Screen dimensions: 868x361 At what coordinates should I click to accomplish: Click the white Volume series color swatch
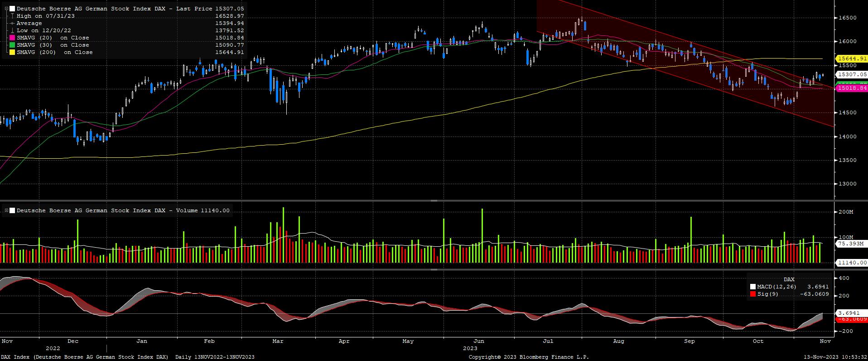tap(12, 210)
